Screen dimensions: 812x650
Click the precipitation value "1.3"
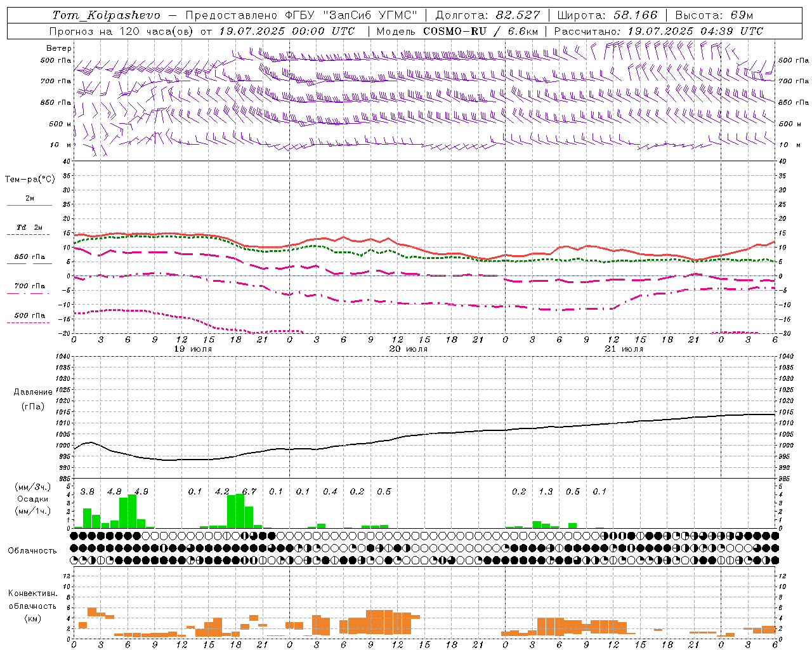(546, 492)
